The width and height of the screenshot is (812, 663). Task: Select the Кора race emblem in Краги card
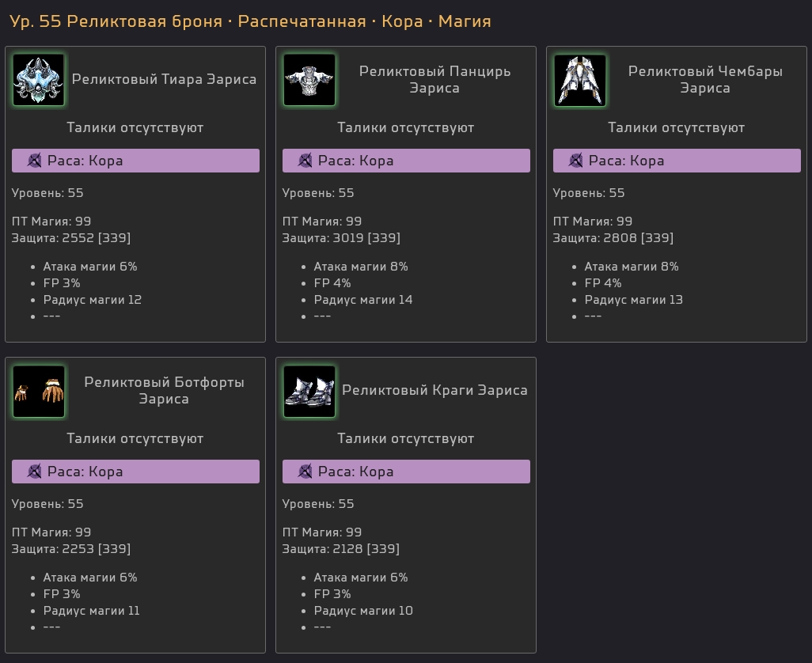tap(305, 472)
